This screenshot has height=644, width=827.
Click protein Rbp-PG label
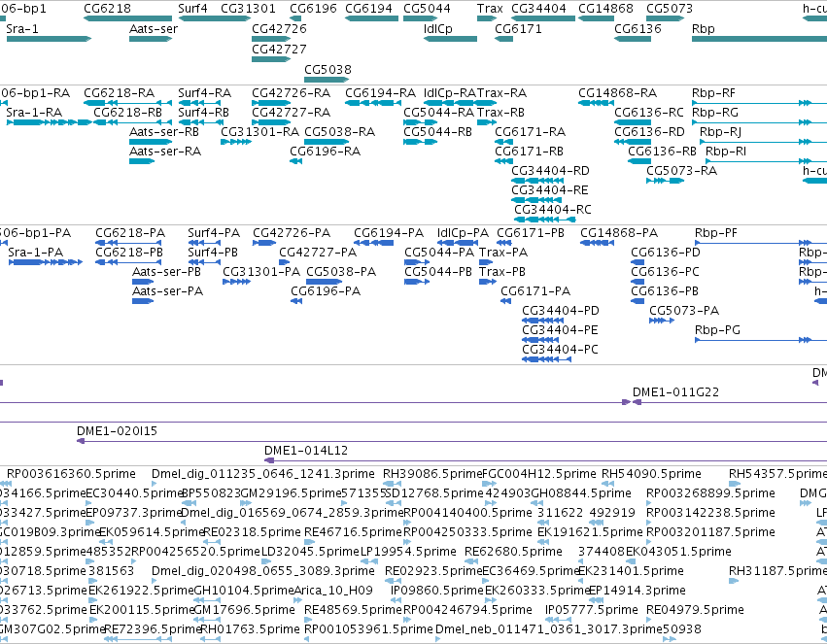(717, 330)
